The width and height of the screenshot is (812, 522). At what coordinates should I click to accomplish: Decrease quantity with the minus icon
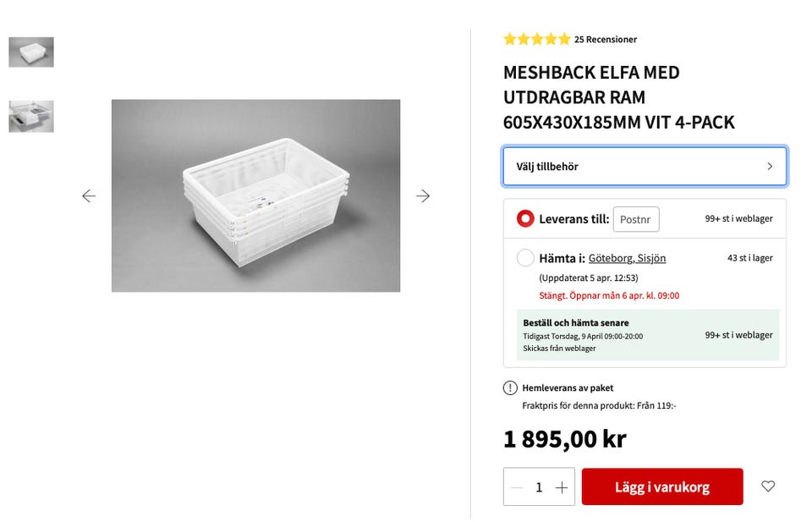pos(516,486)
